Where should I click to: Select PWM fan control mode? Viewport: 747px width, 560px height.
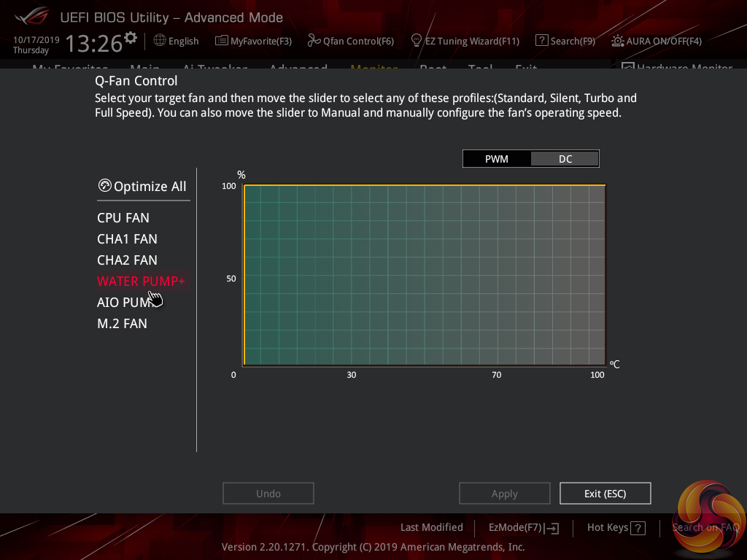[x=496, y=159]
